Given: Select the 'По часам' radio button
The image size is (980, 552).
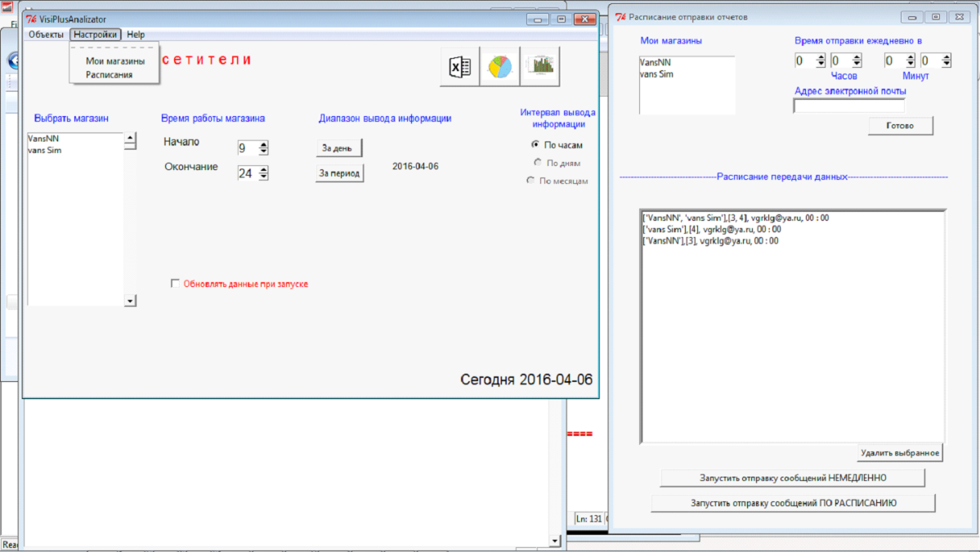Looking at the screenshot, I should coord(536,145).
